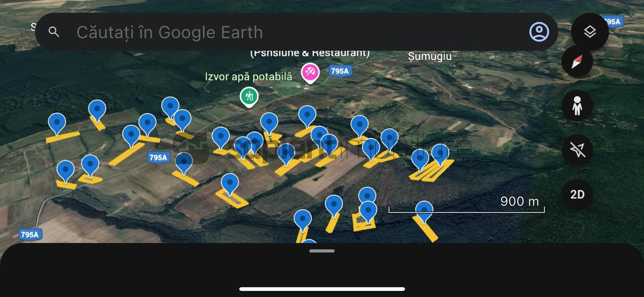Tap the Pensiune & Restaurant label

310,53
